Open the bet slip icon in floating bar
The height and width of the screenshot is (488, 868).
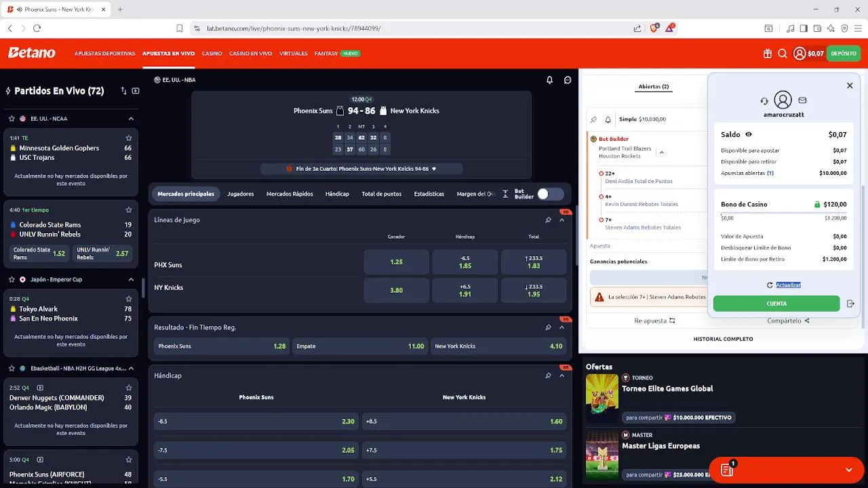click(727, 470)
